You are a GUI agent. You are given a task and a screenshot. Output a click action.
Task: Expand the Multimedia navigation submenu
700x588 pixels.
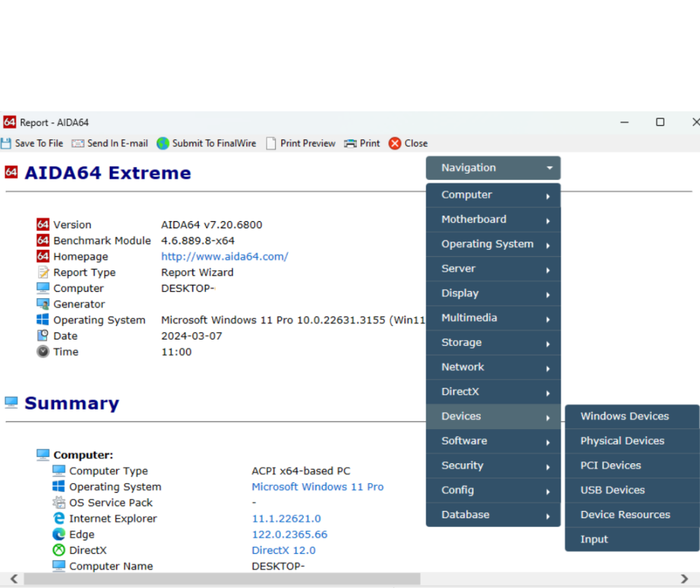493,318
